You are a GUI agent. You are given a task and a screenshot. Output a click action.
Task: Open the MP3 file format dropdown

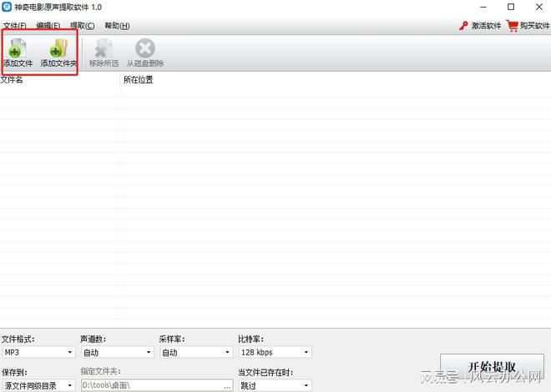pos(38,352)
